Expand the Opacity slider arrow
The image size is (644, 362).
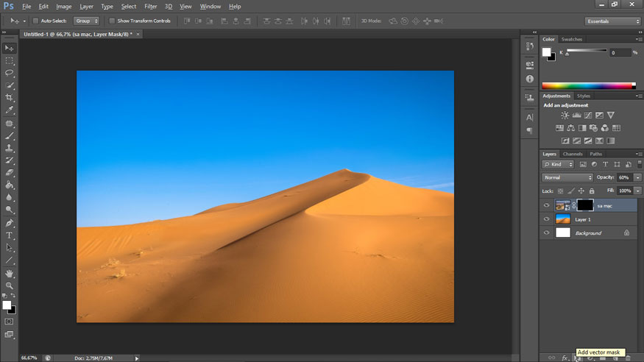coord(637,177)
